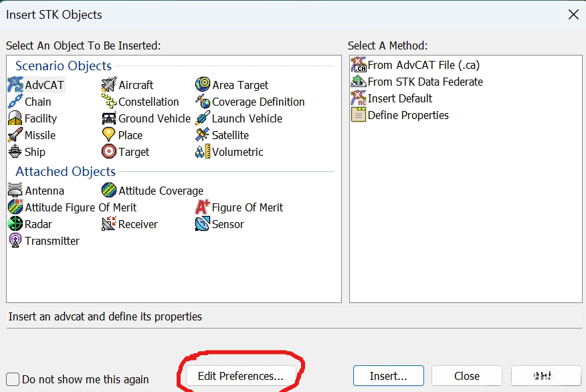Select 'Insert Default' method
The width and height of the screenshot is (586, 392).
click(x=400, y=98)
